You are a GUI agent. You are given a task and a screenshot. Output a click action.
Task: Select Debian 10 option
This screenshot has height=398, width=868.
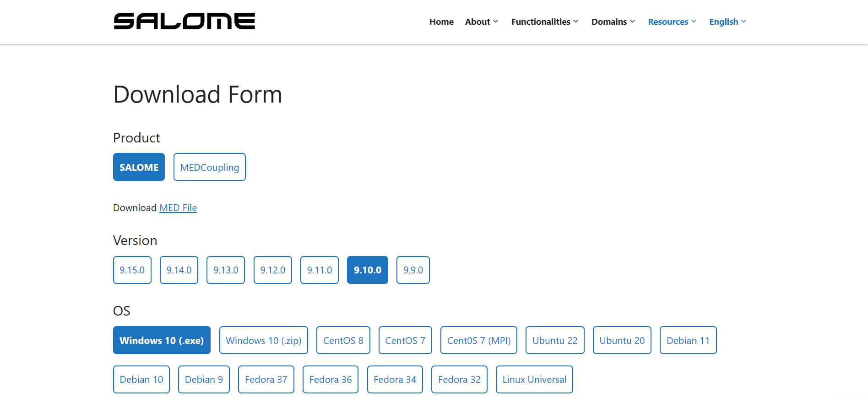pyautogui.click(x=141, y=380)
